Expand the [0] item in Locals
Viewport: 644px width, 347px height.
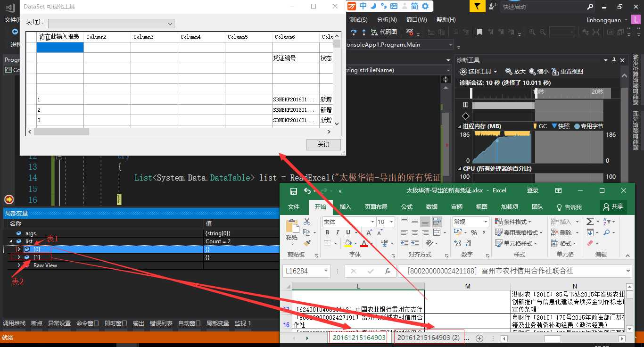click(x=19, y=249)
